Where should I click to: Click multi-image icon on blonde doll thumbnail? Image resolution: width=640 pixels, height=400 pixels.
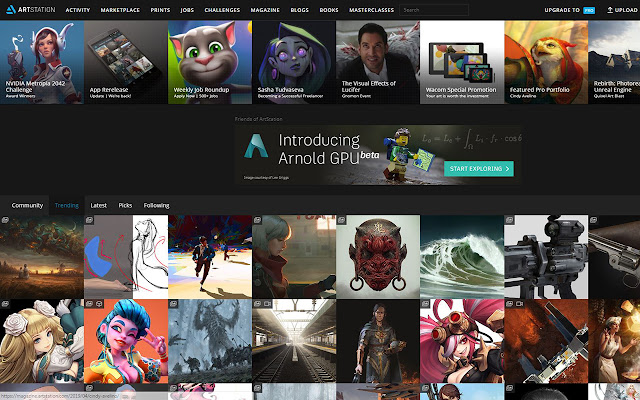5,304
